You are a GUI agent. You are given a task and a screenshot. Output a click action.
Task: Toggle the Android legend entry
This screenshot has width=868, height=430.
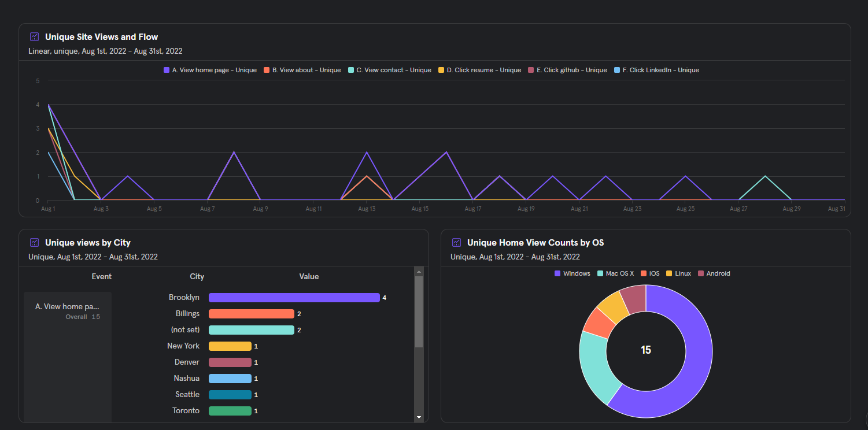pyautogui.click(x=714, y=273)
